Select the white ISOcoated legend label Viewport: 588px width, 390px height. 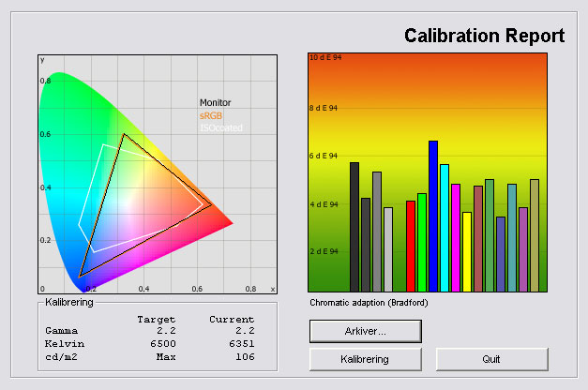coord(218,127)
